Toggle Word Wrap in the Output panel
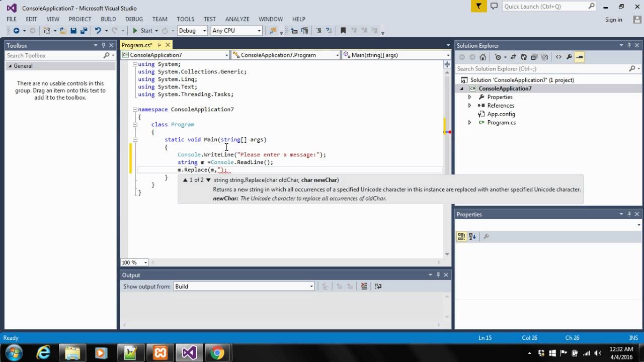 point(378,286)
